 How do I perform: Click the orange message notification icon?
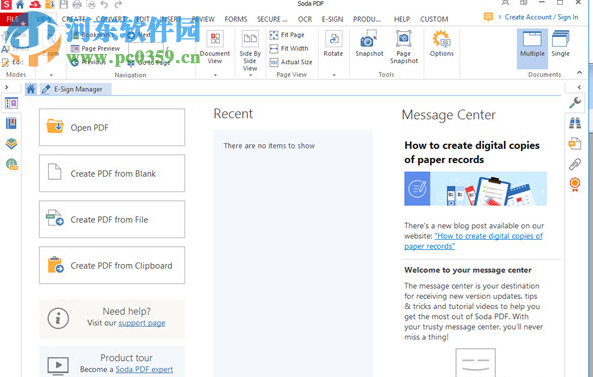point(488,17)
